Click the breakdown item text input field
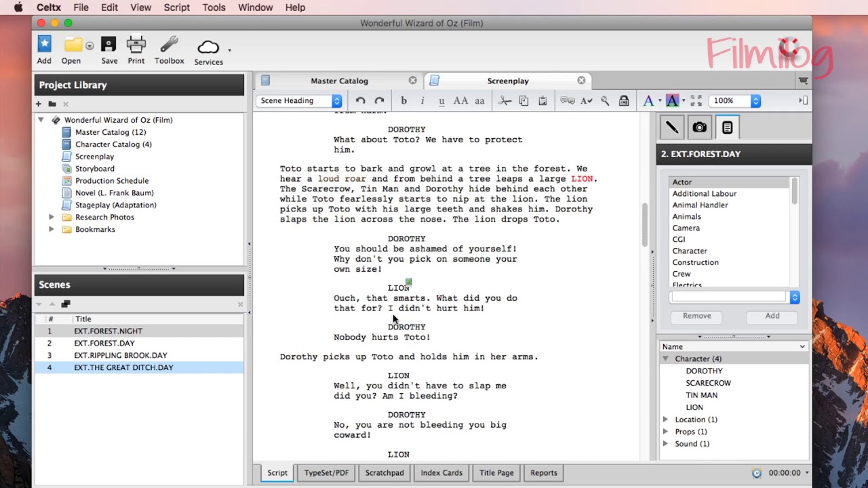Screen dimensions: 868x488 [728, 297]
